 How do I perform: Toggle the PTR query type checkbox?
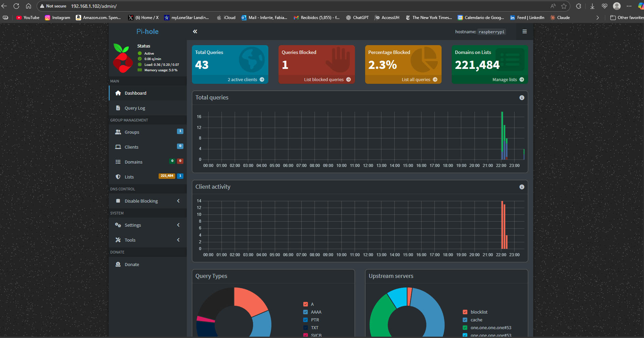(305, 320)
